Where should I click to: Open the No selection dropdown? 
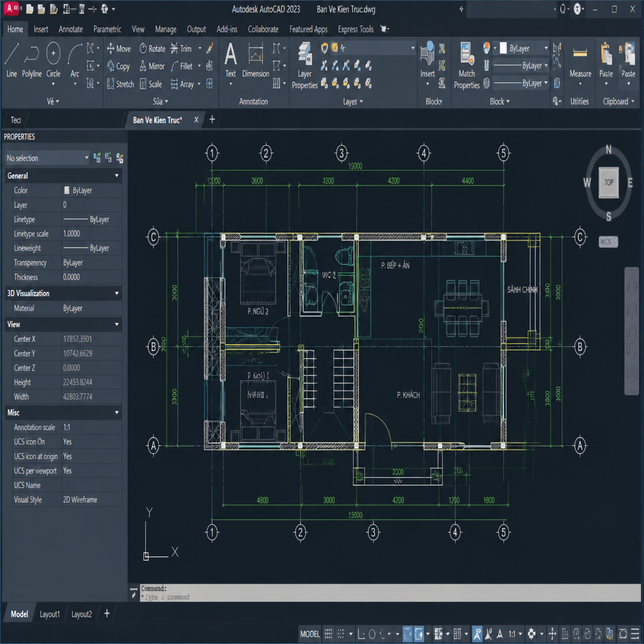click(x=47, y=158)
